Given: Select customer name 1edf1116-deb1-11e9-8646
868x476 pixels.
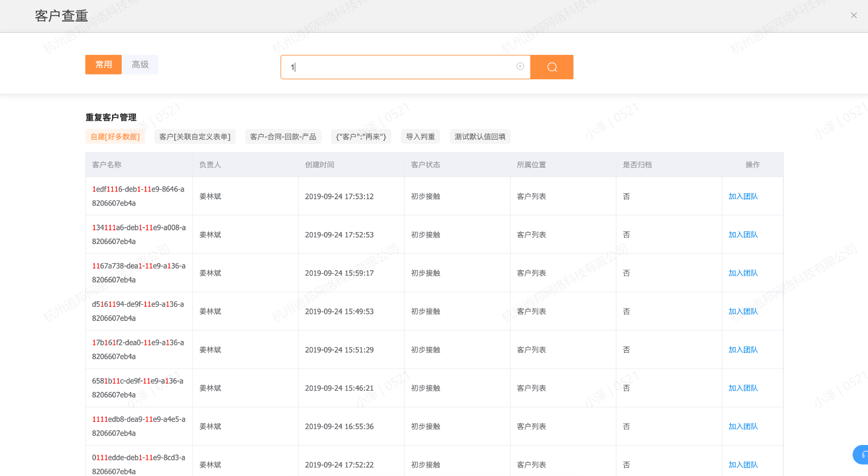Looking at the screenshot, I should point(138,196).
